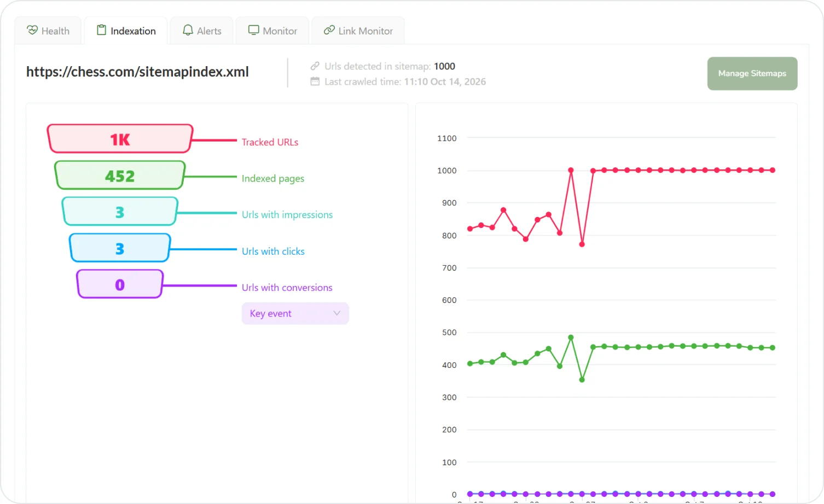824x504 pixels.
Task: Click the link icon beside Urls detected in sitemap
Action: coord(315,66)
